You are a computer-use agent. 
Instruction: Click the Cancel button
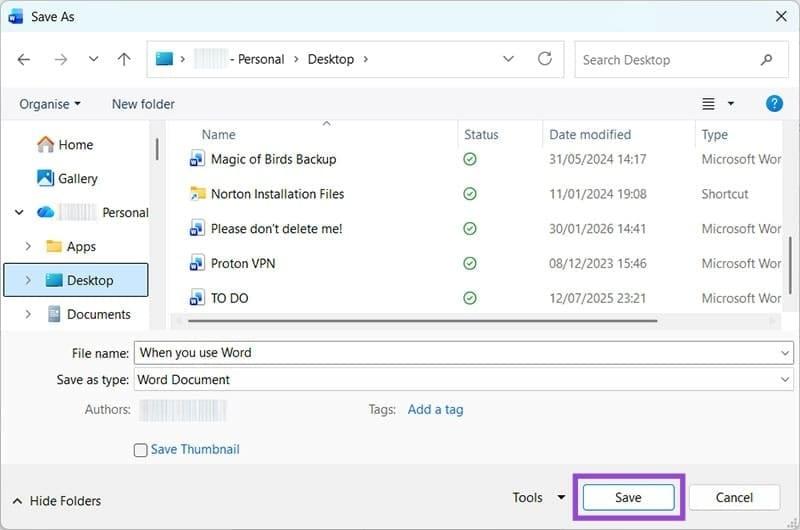coord(734,498)
